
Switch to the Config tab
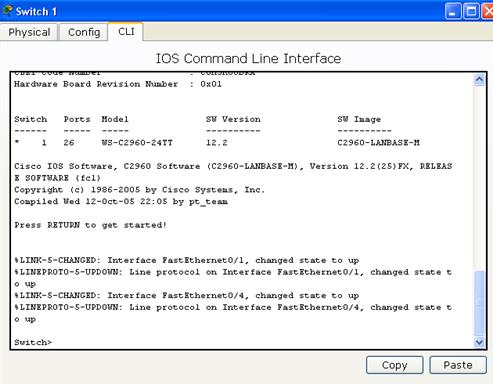coord(84,32)
